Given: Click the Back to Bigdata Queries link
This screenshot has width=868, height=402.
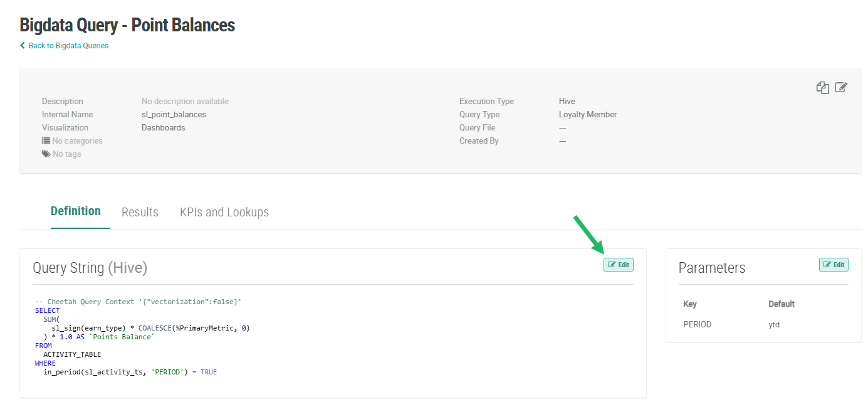Looking at the screenshot, I should coord(68,46).
